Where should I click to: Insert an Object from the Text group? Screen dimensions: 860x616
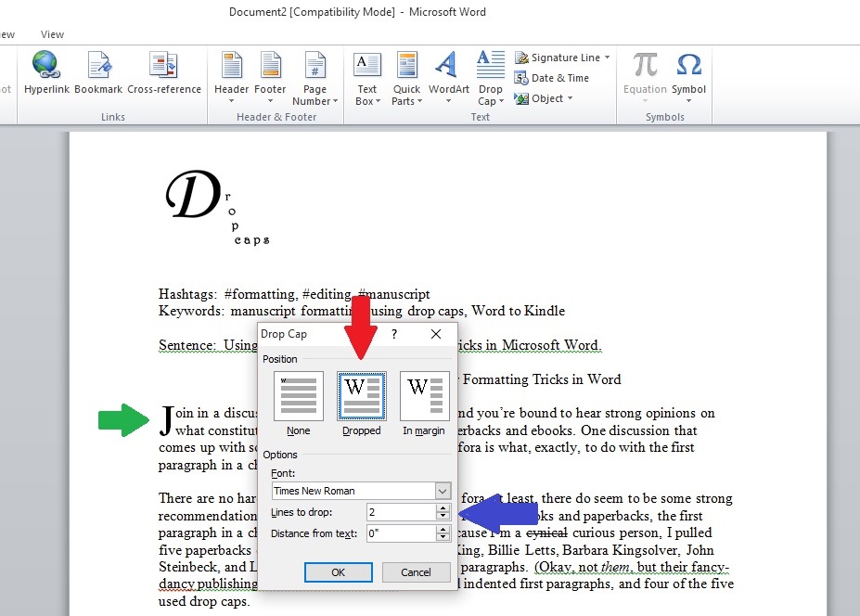(543, 98)
